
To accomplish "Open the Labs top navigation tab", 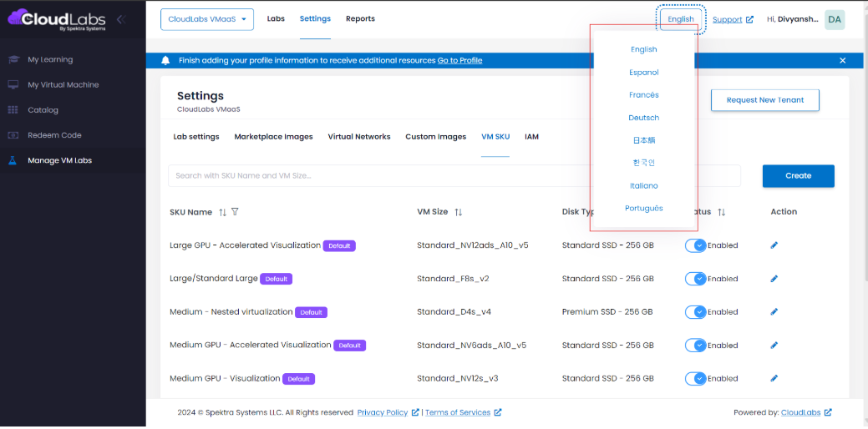I will pos(276,19).
